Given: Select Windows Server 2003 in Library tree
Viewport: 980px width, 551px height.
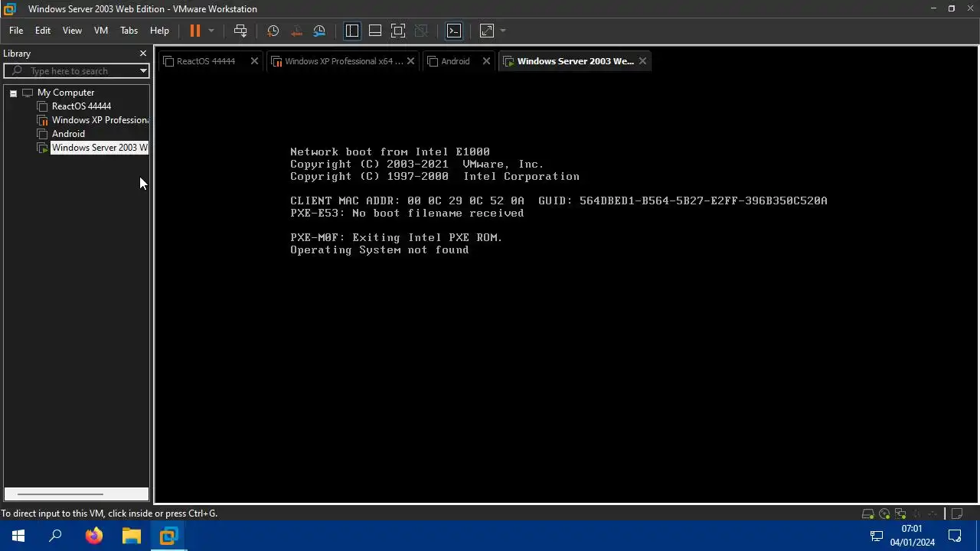Looking at the screenshot, I should 100,148.
